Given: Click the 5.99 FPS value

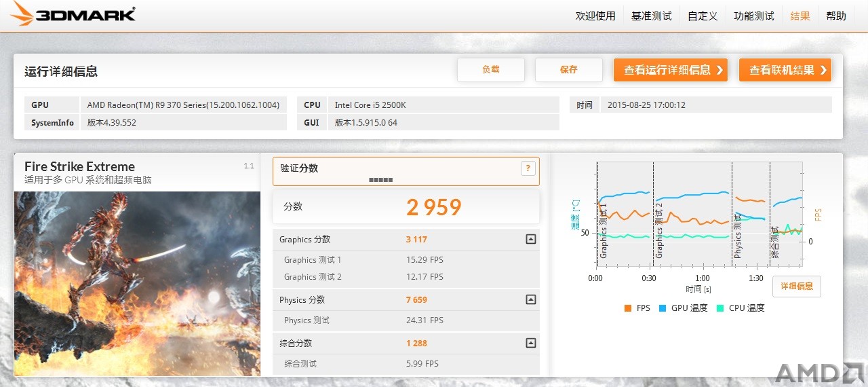Looking at the screenshot, I should (x=422, y=364).
